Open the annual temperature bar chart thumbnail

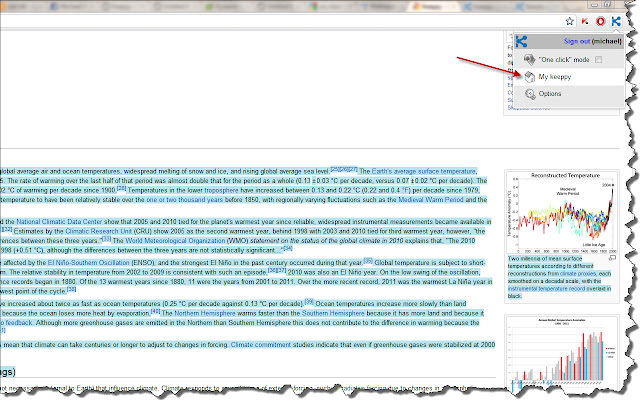point(562,351)
